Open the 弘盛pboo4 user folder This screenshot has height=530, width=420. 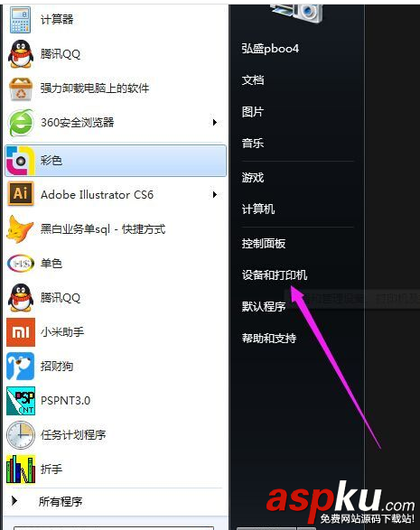coord(270,49)
